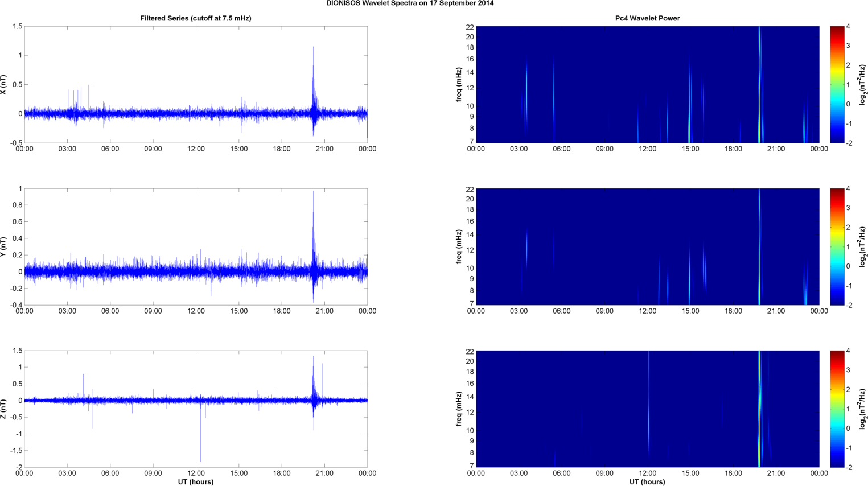Screen dimensions: 868x486
Task: Click the bottom wavelet plot's colorbar
Action: pyautogui.click(x=837, y=409)
